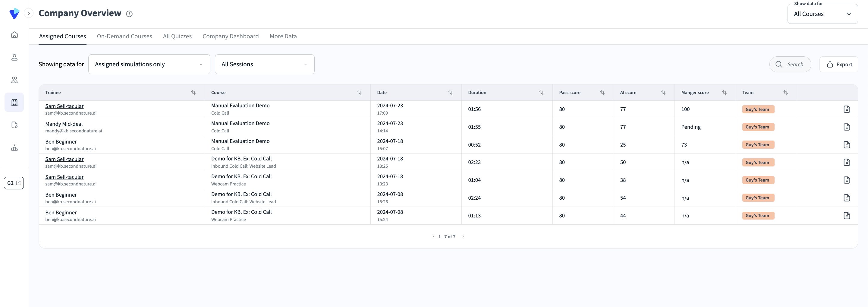Screen dimensions: 868x307
Task: Open the All Sessions dropdown
Action: [x=264, y=64]
